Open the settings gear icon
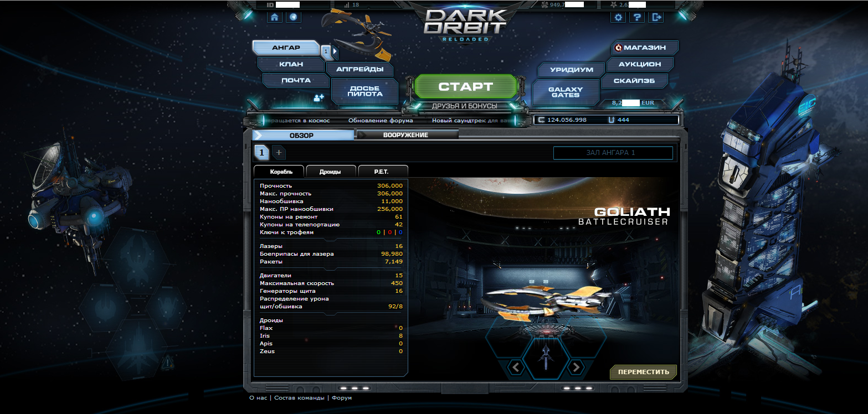Viewport: 868px width, 414px height. pyautogui.click(x=619, y=17)
